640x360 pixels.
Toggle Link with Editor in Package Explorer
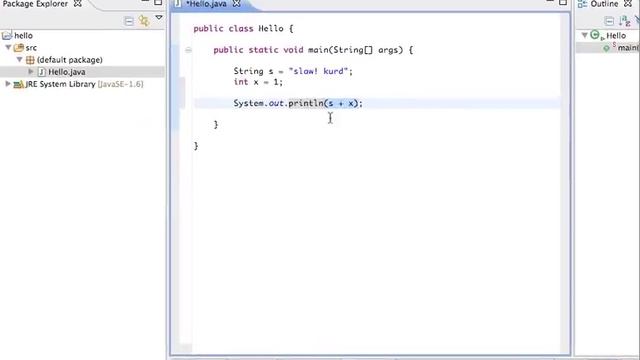tap(144, 21)
